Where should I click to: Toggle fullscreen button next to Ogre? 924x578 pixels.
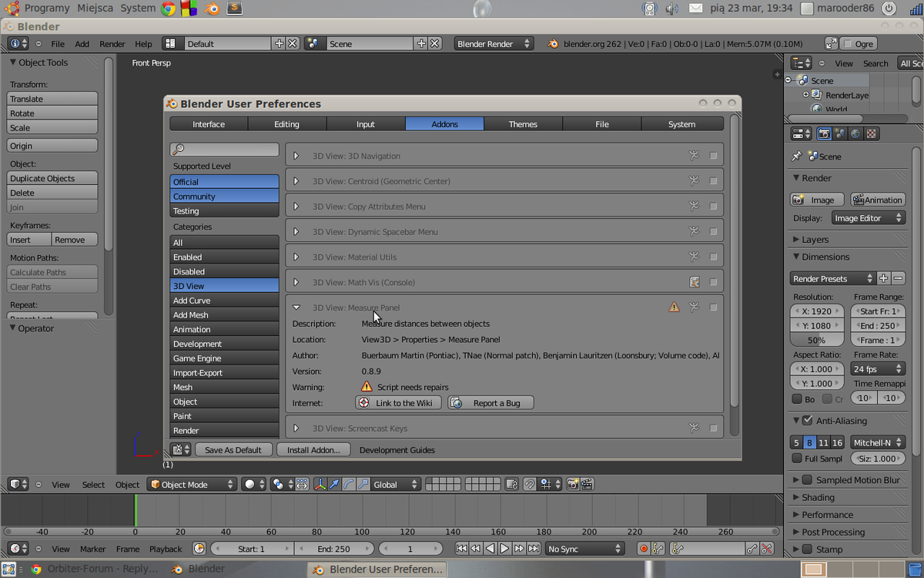click(x=832, y=44)
